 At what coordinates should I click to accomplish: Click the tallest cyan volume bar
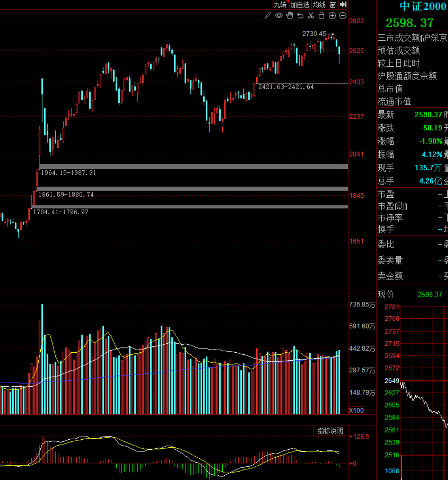tap(42, 359)
